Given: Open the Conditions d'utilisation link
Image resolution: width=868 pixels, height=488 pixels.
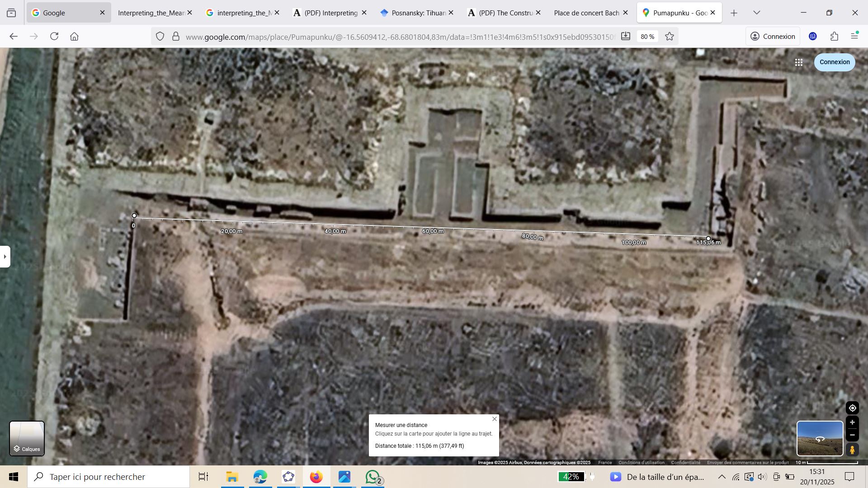Looking at the screenshot, I should (641, 462).
